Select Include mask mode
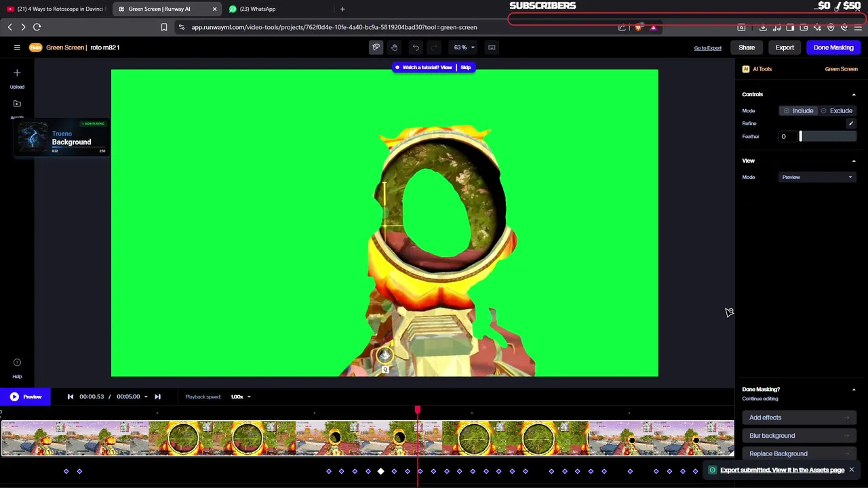The width and height of the screenshot is (868, 488). pyautogui.click(x=798, y=110)
